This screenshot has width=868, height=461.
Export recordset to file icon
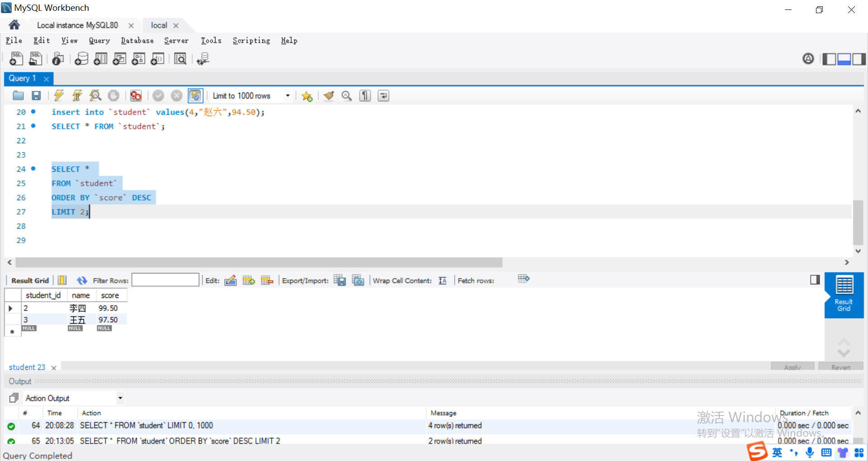[x=340, y=280]
